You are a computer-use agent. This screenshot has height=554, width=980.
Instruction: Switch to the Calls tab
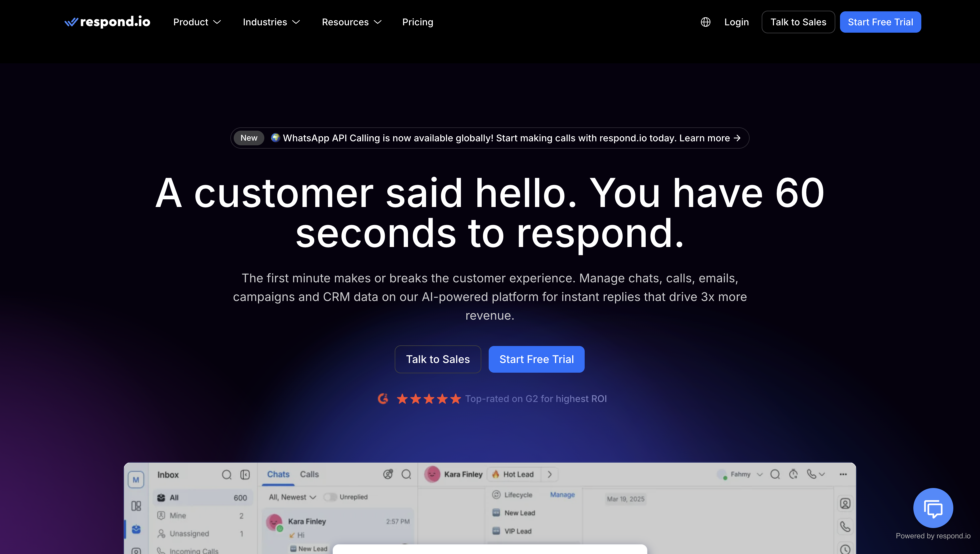[x=309, y=474]
